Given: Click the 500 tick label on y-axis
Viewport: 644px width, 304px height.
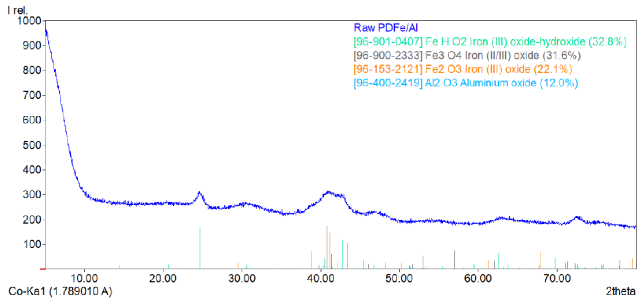Looking at the screenshot, I should click(x=32, y=145).
